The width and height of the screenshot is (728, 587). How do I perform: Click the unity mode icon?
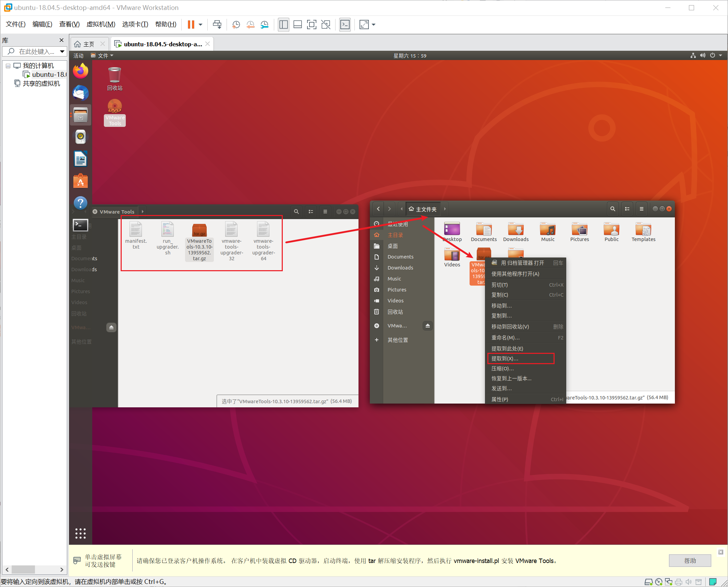click(326, 25)
